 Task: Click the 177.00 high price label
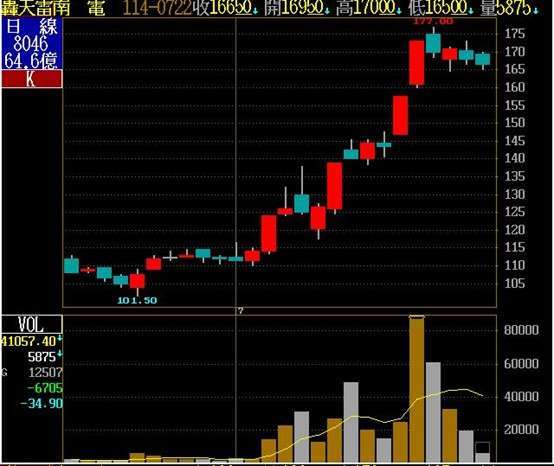click(433, 21)
